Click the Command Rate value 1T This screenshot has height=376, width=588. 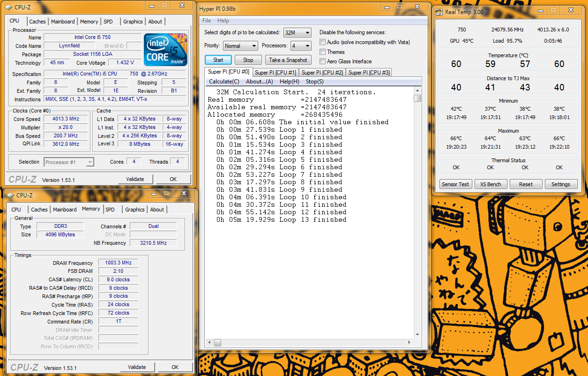[118, 322]
